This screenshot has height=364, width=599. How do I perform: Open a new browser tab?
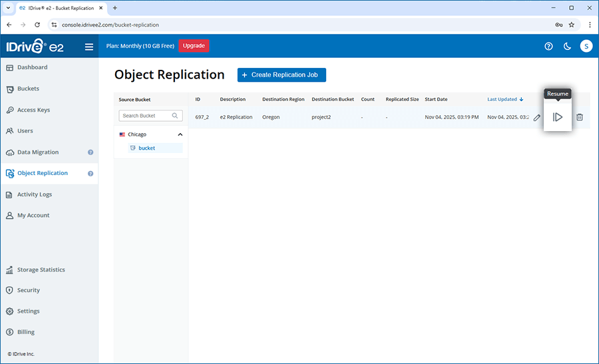tap(115, 8)
